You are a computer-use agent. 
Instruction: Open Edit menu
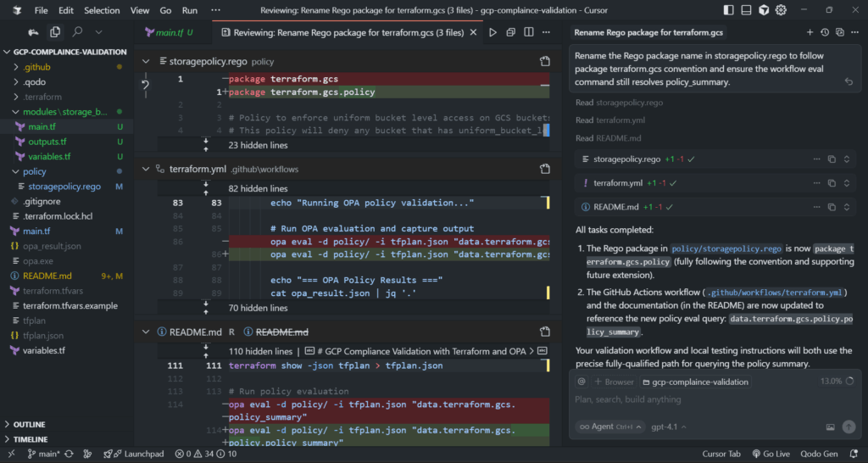(66, 10)
